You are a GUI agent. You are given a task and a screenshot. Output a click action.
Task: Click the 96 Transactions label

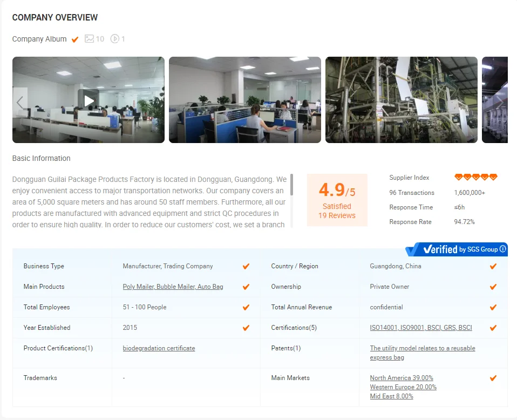[x=412, y=193]
